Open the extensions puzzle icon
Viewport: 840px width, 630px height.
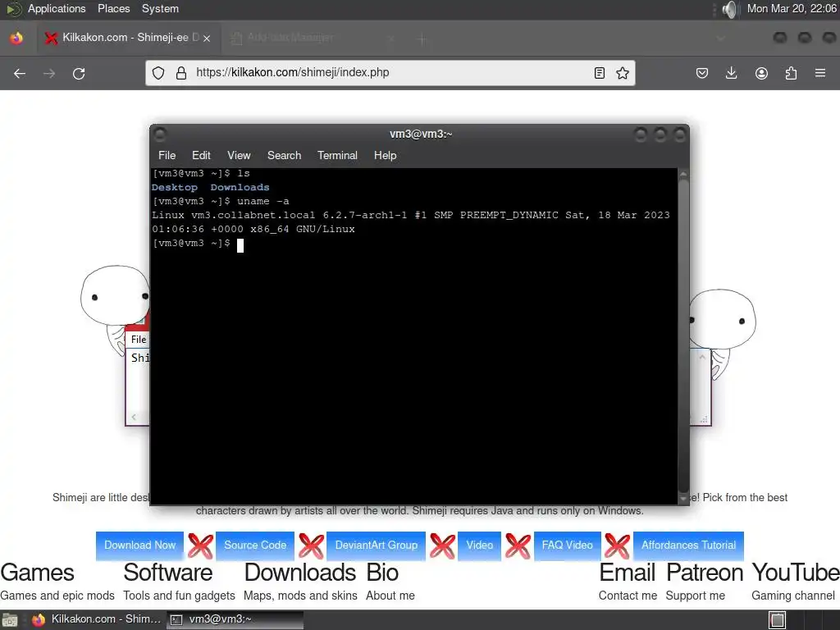tap(791, 73)
